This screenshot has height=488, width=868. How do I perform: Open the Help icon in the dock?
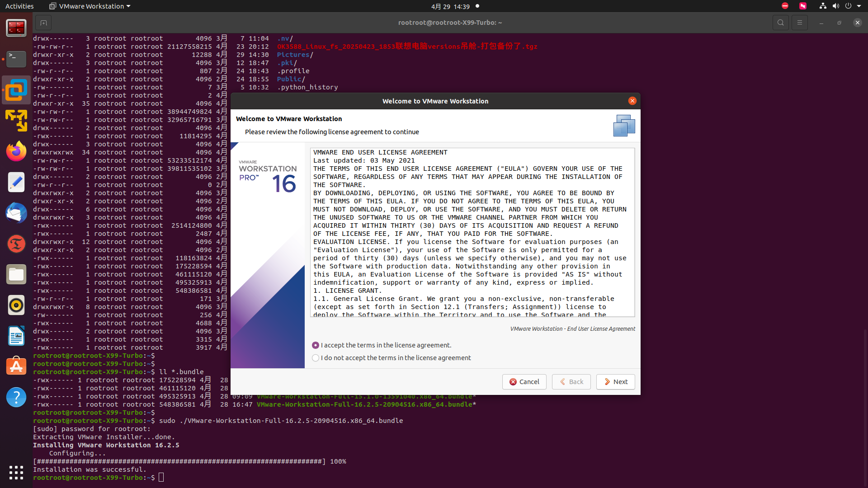point(16,397)
